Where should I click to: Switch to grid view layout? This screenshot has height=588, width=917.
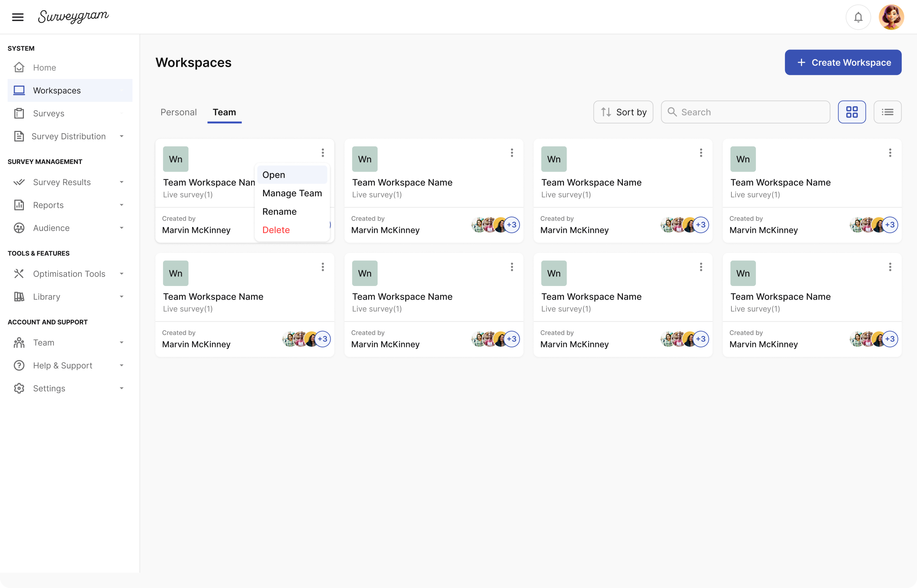point(851,112)
